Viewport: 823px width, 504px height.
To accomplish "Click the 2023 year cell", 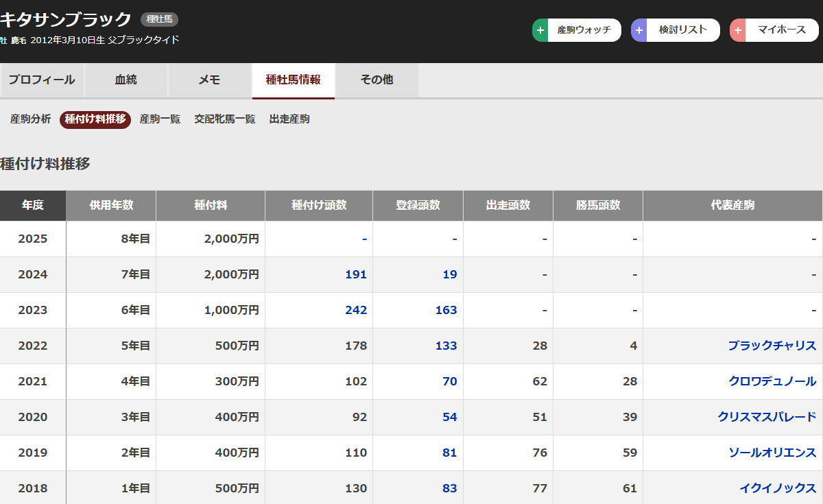I will [33, 310].
